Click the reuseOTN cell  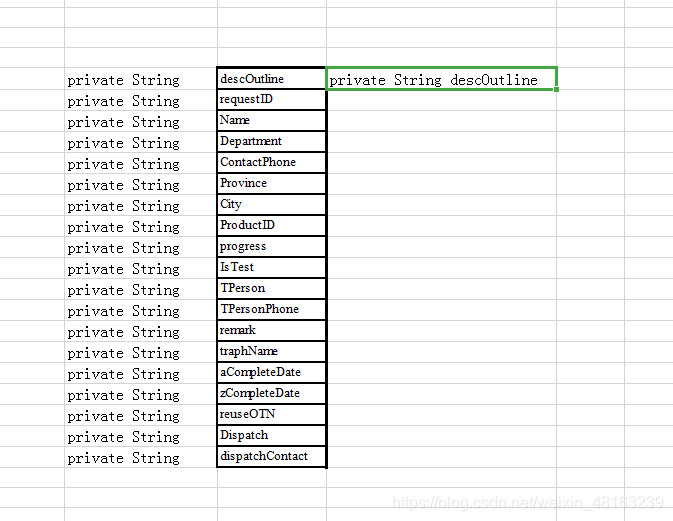click(x=271, y=415)
